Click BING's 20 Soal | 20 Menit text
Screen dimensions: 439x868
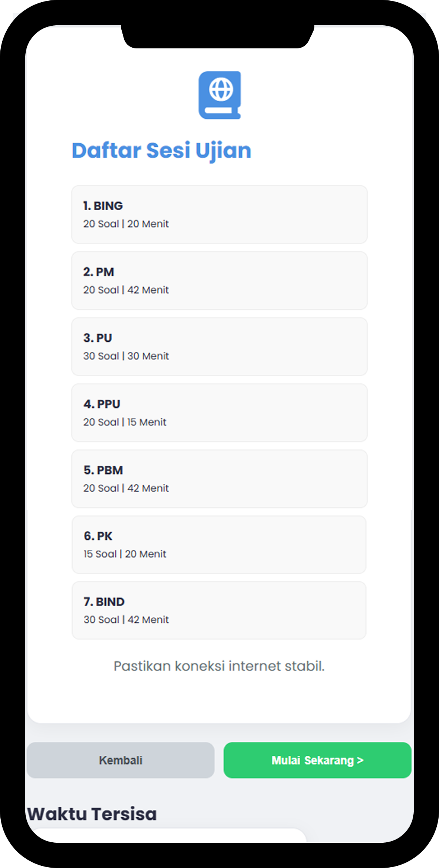pyautogui.click(x=126, y=224)
